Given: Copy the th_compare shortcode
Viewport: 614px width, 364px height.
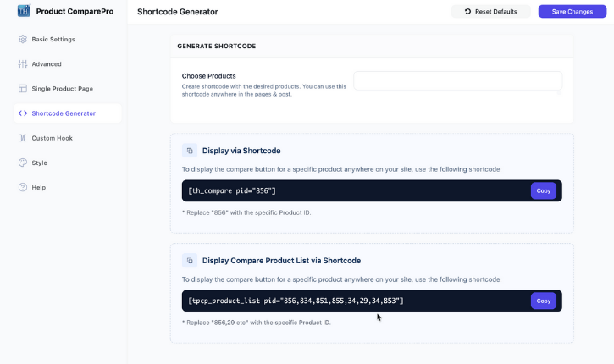Looking at the screenshot, I should tap(544, 190).
